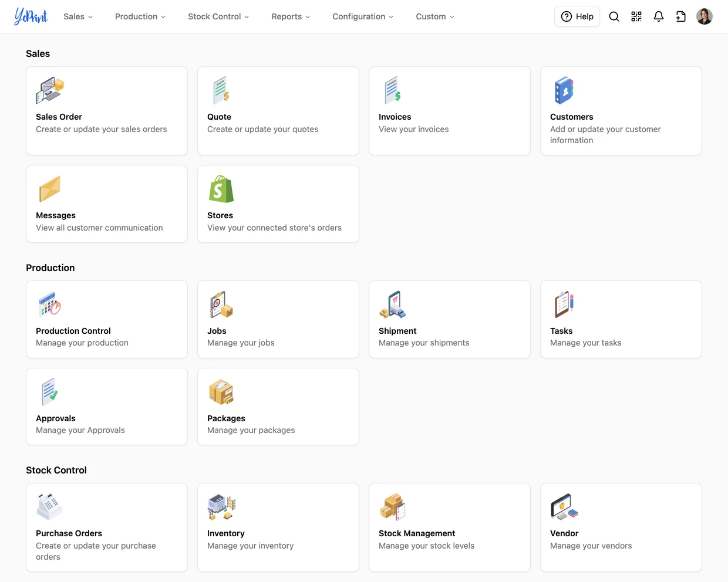Click the Messages envelope icon
The image size is (728, 582).
50,189
